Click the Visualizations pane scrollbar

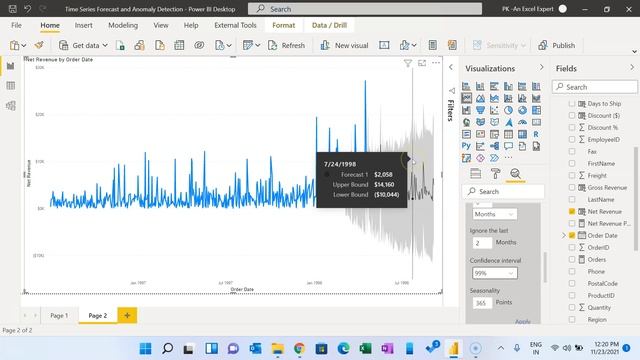(545, 267)
